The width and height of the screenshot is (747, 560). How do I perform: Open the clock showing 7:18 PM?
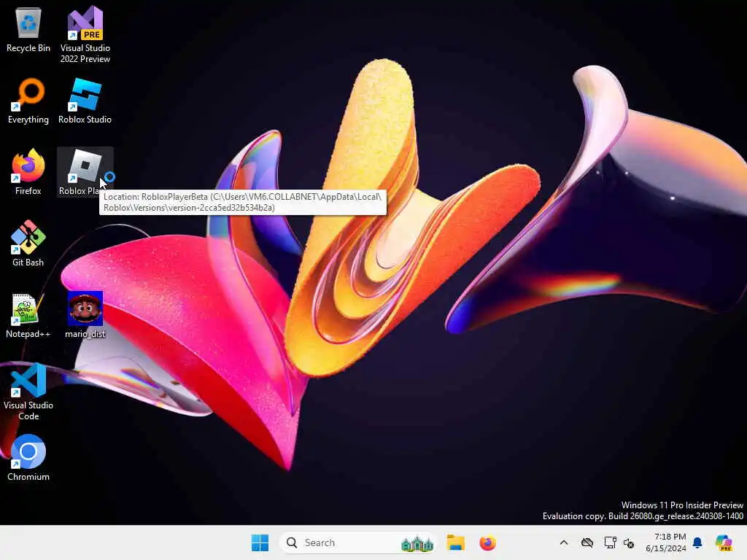point(665,542)
